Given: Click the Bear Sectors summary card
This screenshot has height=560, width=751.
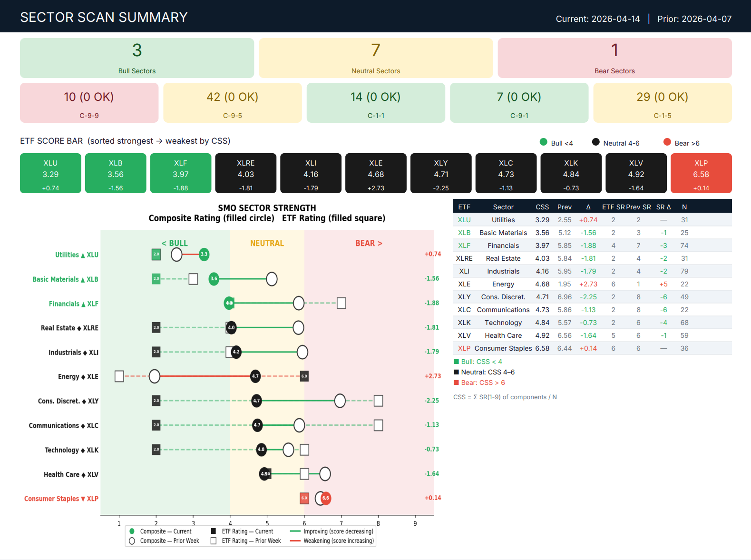Looking at the screenshot, I should [614, 58].
